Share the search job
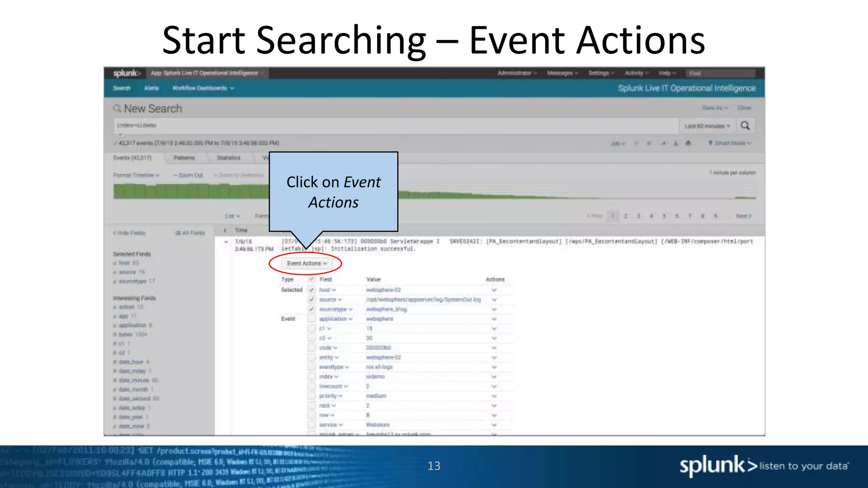The width and height of the screenshot is (868, 488). [663, 143]
